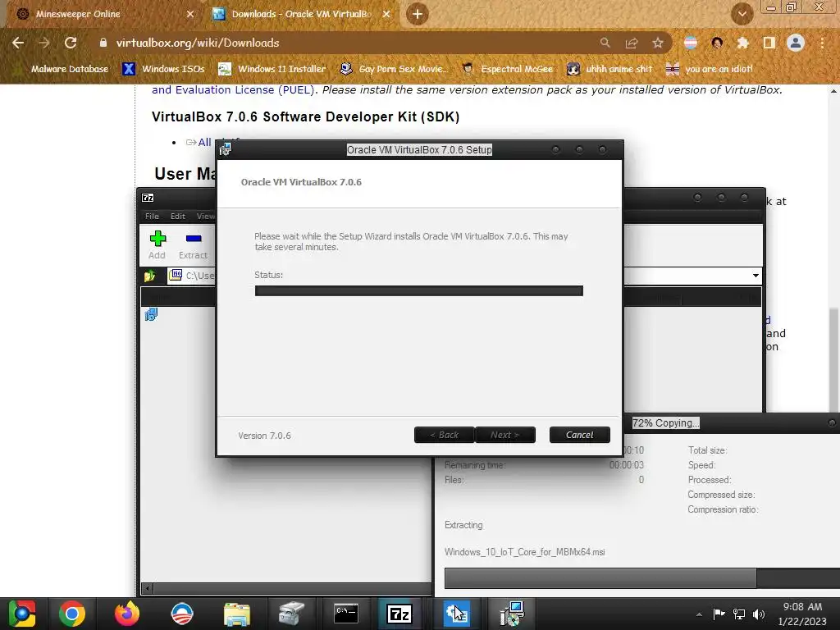Toggle the Chrome side panel
The image size is (840, 630).
coord(769,43)
